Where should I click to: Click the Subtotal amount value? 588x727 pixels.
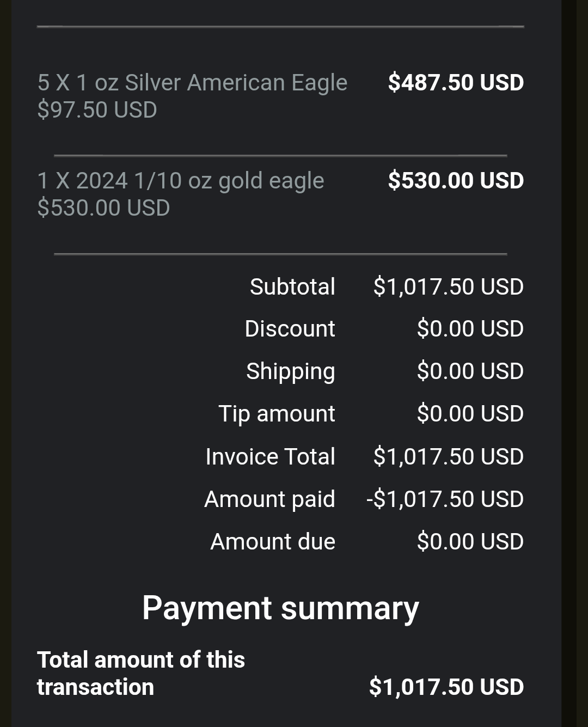coord(448,287)
